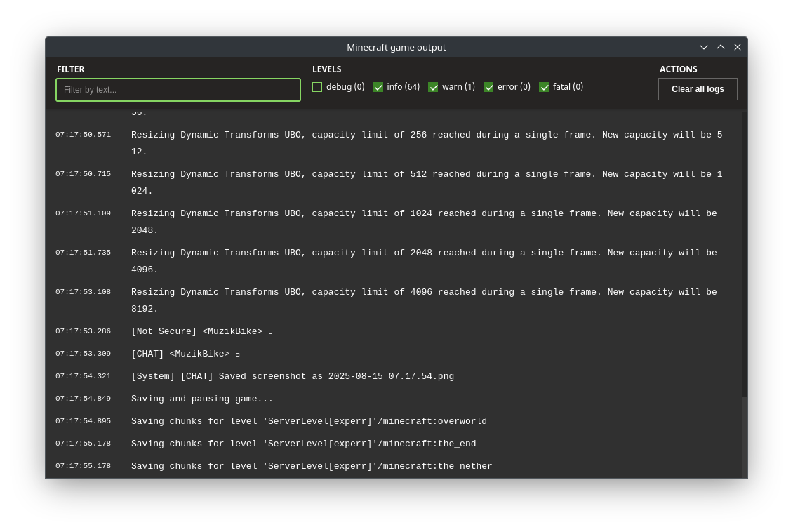Viewport: 793px width, 532px height.
Task: Select the timestamp 07:17:54.849
Action: (83, 399)
